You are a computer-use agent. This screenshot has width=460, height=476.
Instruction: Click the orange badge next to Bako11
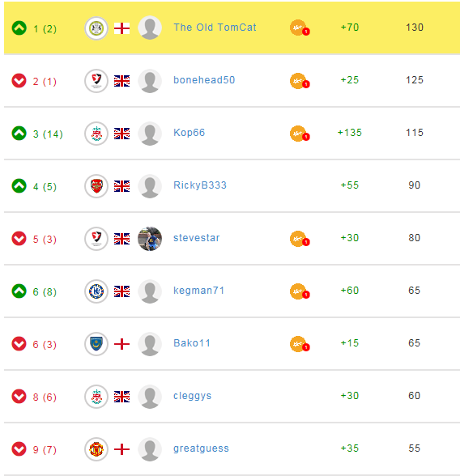click(300, 344)
